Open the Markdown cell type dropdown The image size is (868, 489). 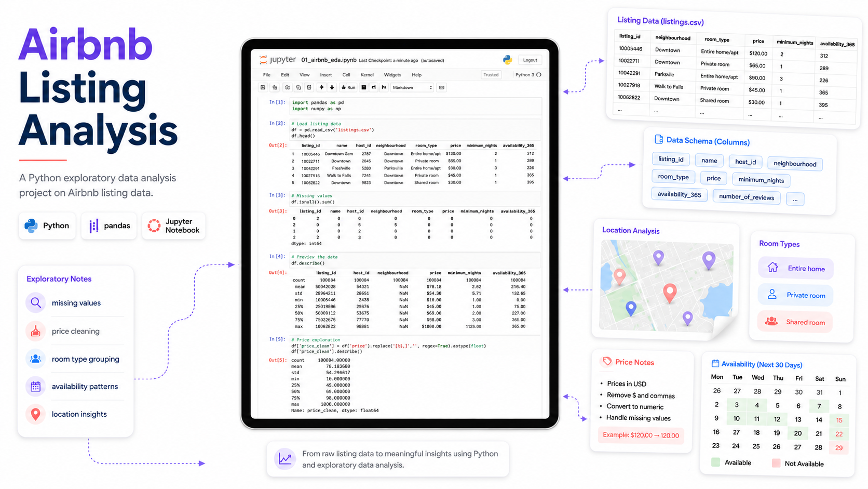click(x=412, y=87)
